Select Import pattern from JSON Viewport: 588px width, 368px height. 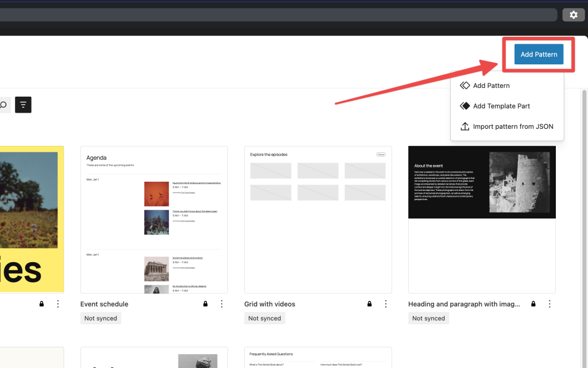[x=513, y=126]
